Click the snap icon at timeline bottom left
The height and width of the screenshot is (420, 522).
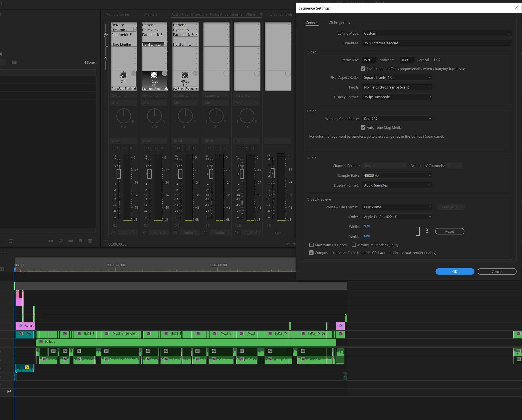tap(9, 391)
